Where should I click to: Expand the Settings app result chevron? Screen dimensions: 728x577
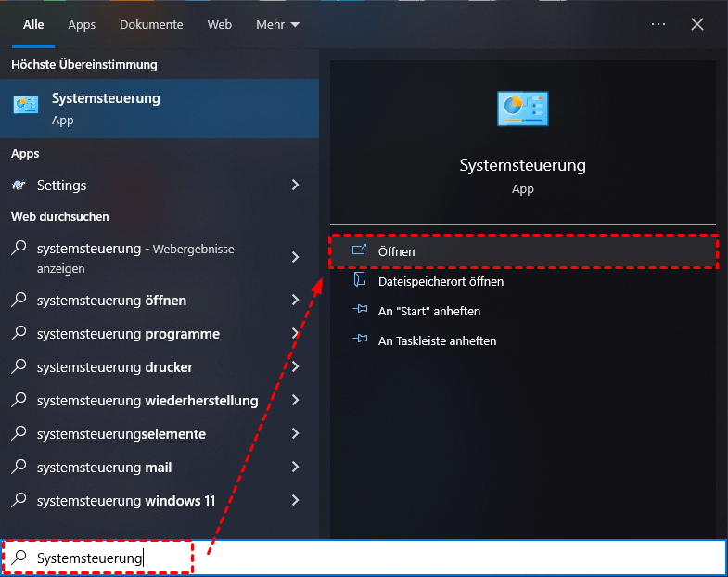click(x=295, y=186)
